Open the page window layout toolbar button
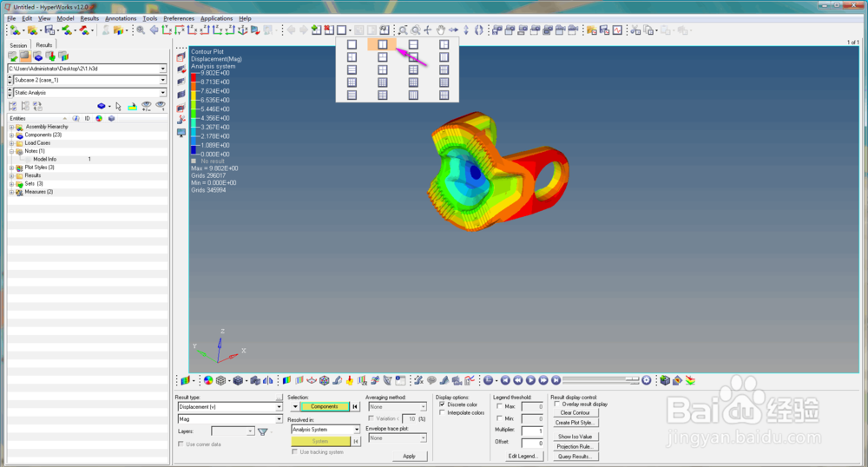This screenshot has height=467, width=868. click(341, 30)
